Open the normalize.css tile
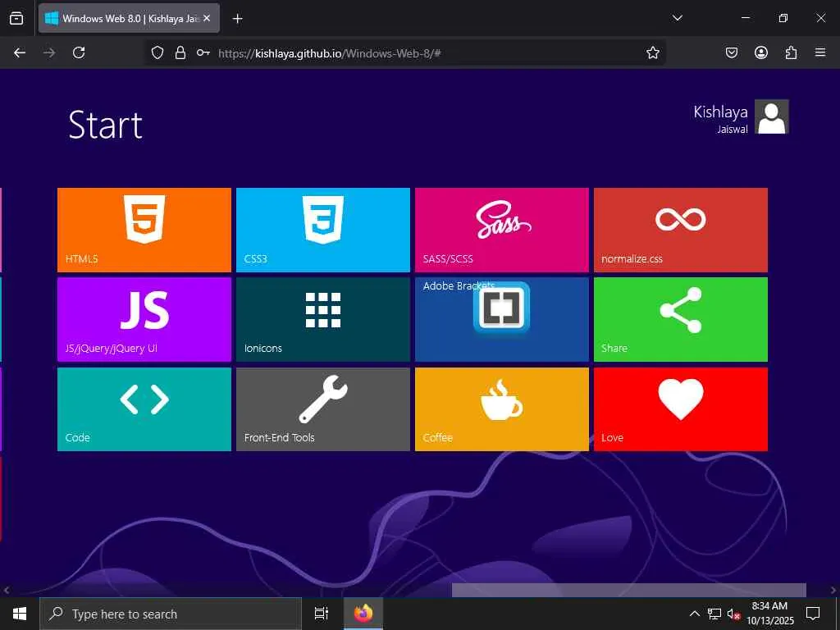 point(681,230)
